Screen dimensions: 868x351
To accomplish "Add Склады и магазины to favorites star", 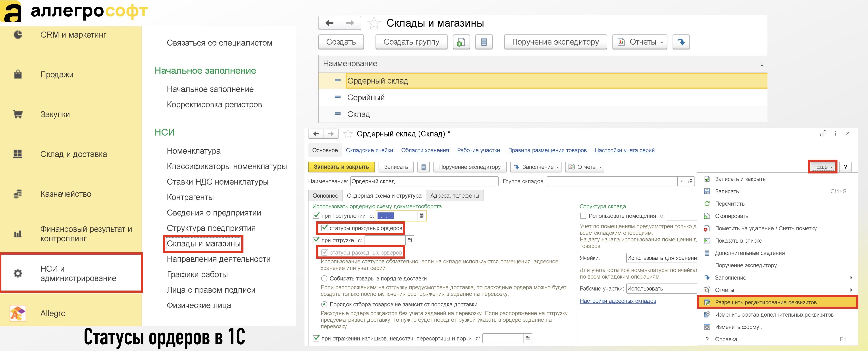I will point(374,23).
